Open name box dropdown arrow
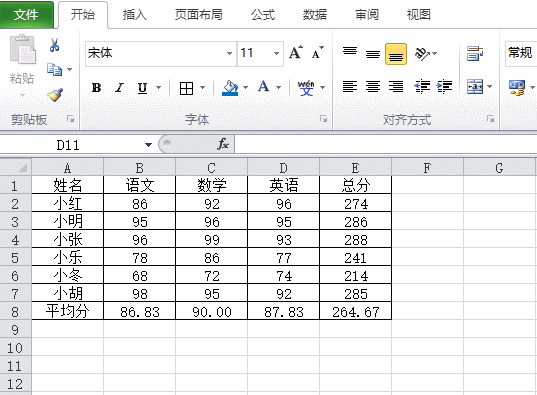 tap(148, 145)
